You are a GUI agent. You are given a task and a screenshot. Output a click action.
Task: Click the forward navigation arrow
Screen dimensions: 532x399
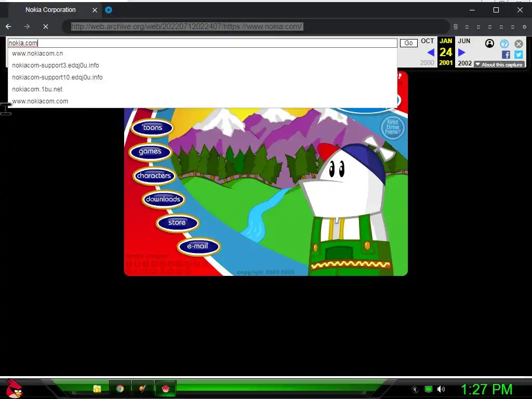tap(27, 26)
